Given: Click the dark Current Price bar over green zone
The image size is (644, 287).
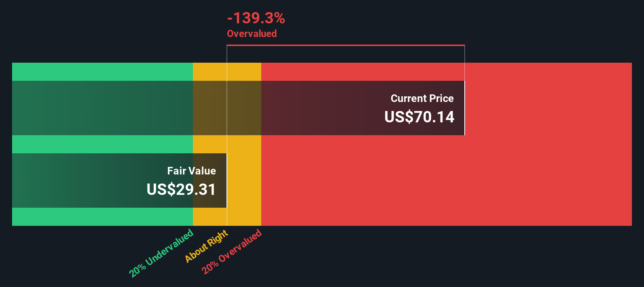Looking at the screenshot, I should click(x=102, y=108).
